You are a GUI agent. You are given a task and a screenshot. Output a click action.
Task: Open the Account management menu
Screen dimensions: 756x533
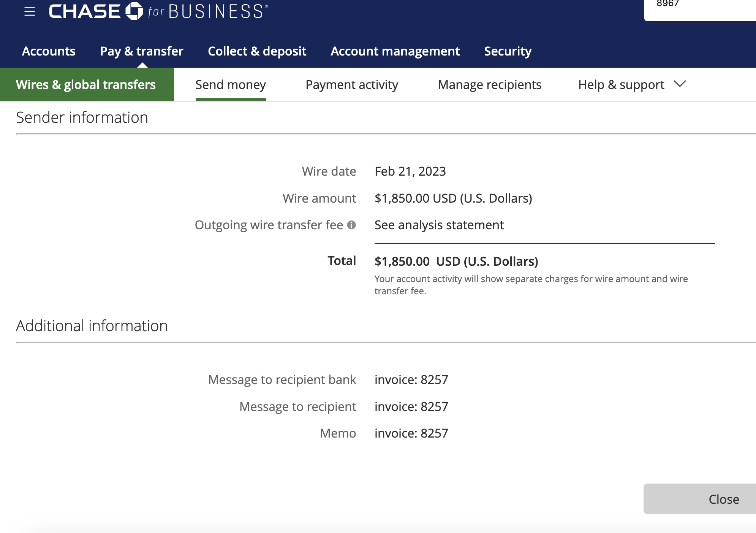coord(395,51)
